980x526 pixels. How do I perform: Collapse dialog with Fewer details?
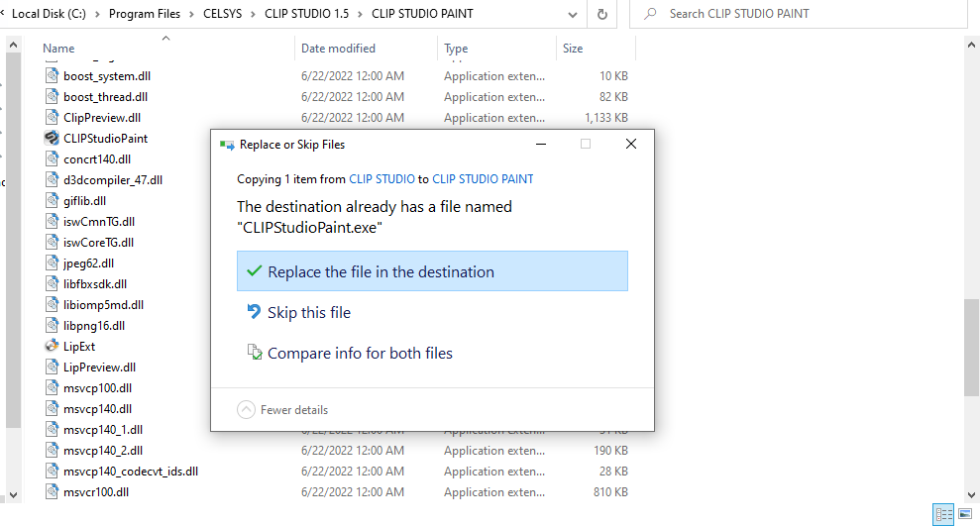click(x=282, y=410)
